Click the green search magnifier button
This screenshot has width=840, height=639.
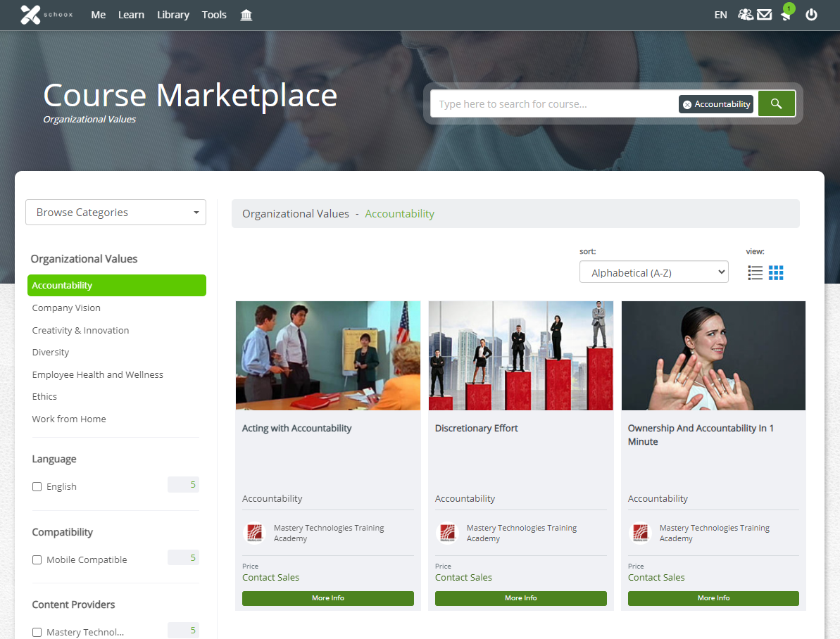pyautogui.click(x=776, y=103)
